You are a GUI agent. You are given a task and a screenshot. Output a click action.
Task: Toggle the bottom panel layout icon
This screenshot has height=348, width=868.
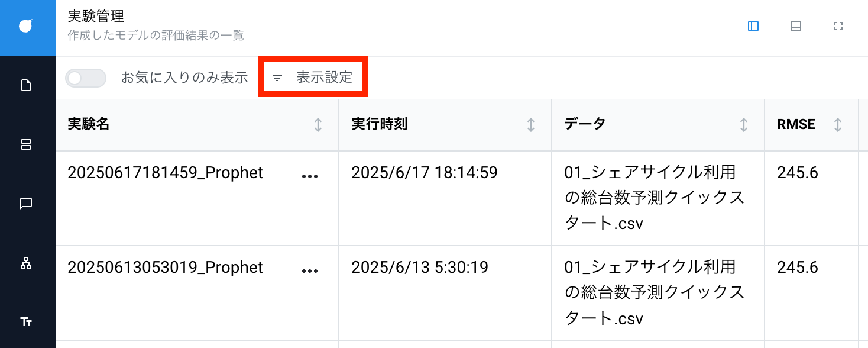pos(796,26)
